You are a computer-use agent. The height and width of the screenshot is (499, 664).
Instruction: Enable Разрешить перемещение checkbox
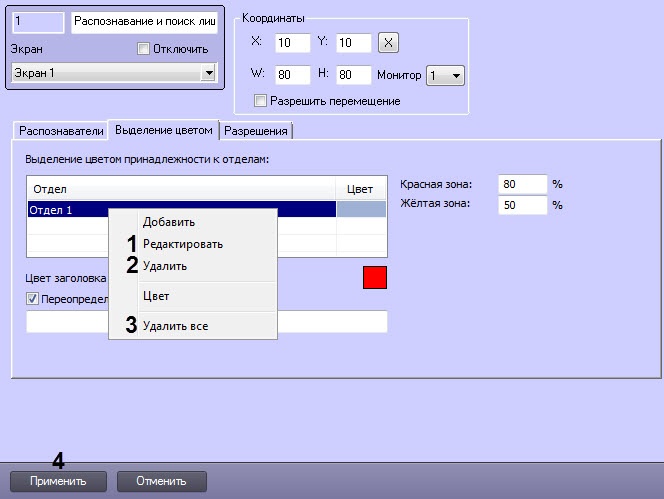(261, 100)
